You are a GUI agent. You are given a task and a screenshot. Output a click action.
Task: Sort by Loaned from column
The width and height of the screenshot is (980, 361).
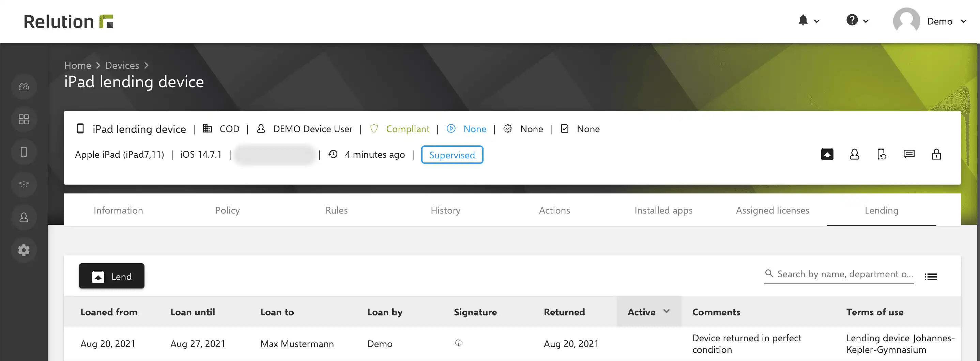(109, 312)
